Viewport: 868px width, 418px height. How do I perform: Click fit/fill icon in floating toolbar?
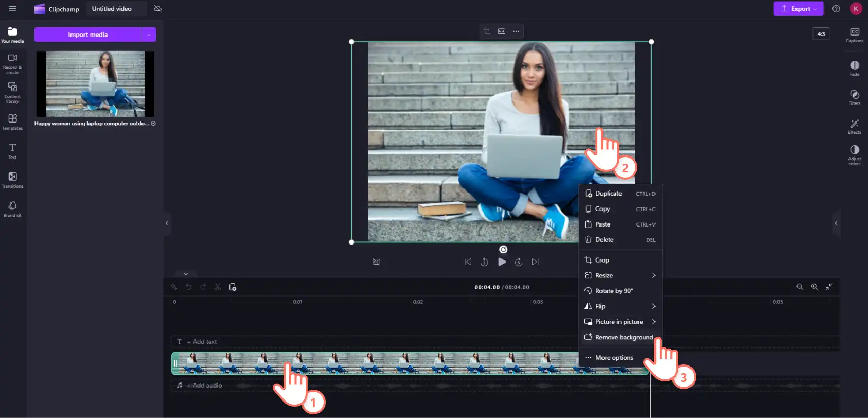502,31
